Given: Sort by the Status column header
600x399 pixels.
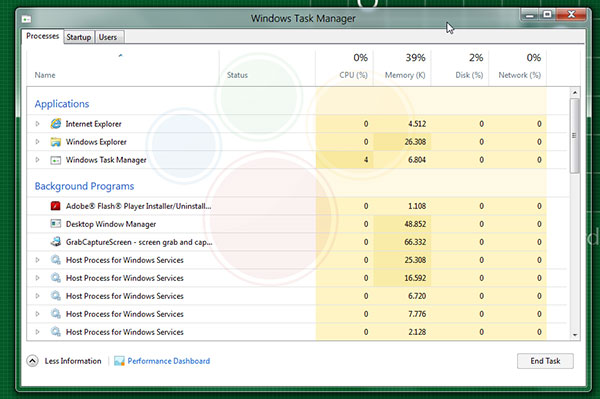Looking at the screenshot, I should pos(237,75).
